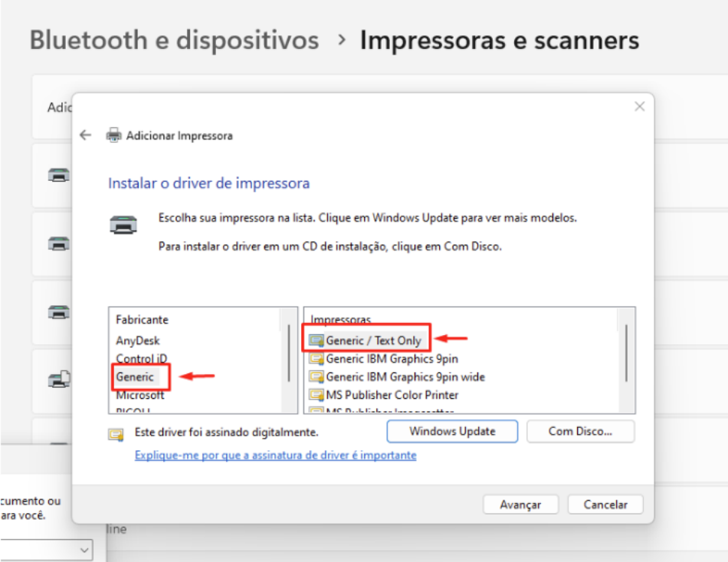Click the MS Publisher Color Printer icon
The height and width of the screenshot is (562, 728).
[x=316, y=395]
